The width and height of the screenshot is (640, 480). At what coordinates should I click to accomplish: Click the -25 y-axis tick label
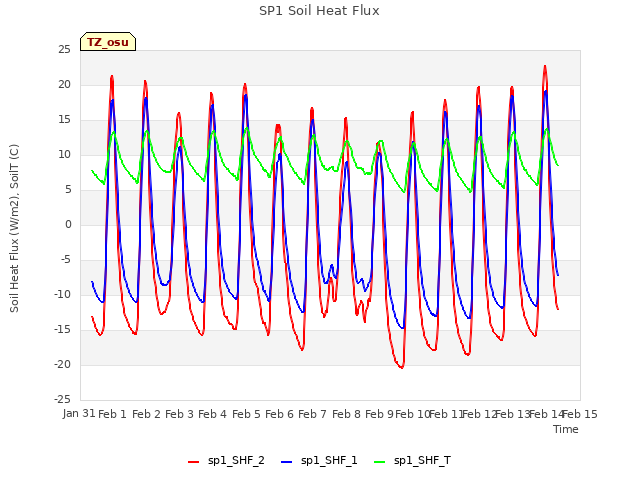[x=62, y=399]
